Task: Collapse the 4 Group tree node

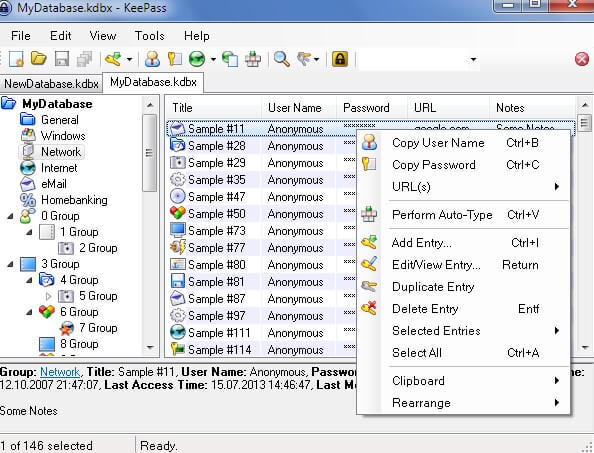Action: (29, 280)
